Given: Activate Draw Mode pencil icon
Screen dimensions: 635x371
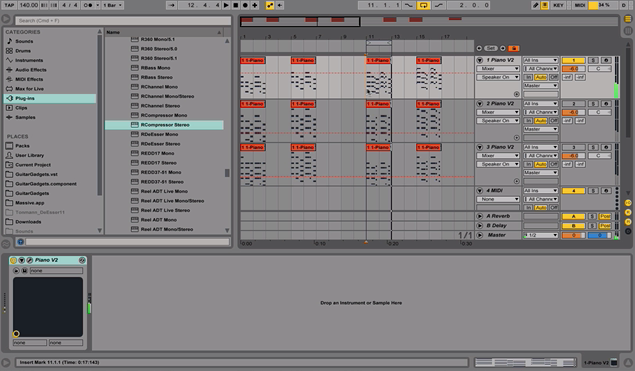Looking at the screenshot, I should coord(535,5).
